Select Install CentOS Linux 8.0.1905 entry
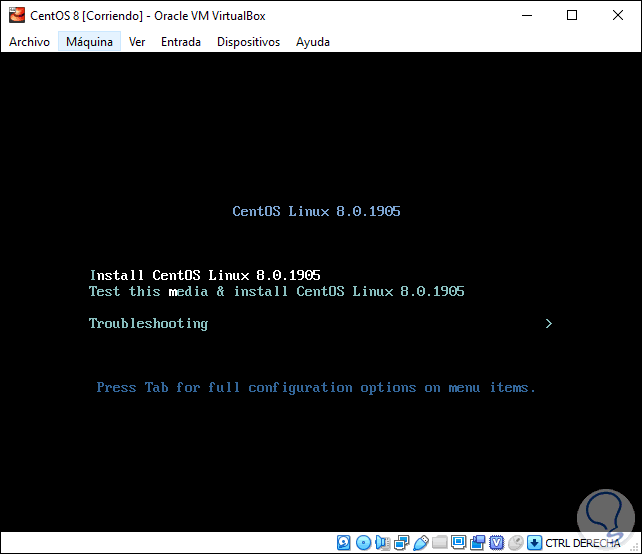Image resolution: width=642 pixels, height=554 pixels. click(205, 275)
